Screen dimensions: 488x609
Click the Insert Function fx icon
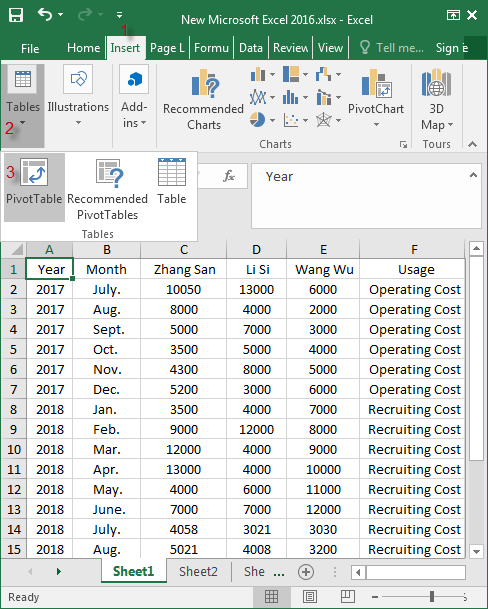[229, 176]
